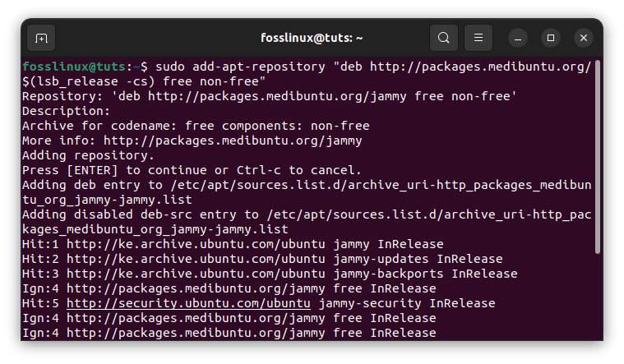The image size is (624, 364).
Task: Click 'jammy-security InRelease' text on Hit:5 line
Action: 407,303
